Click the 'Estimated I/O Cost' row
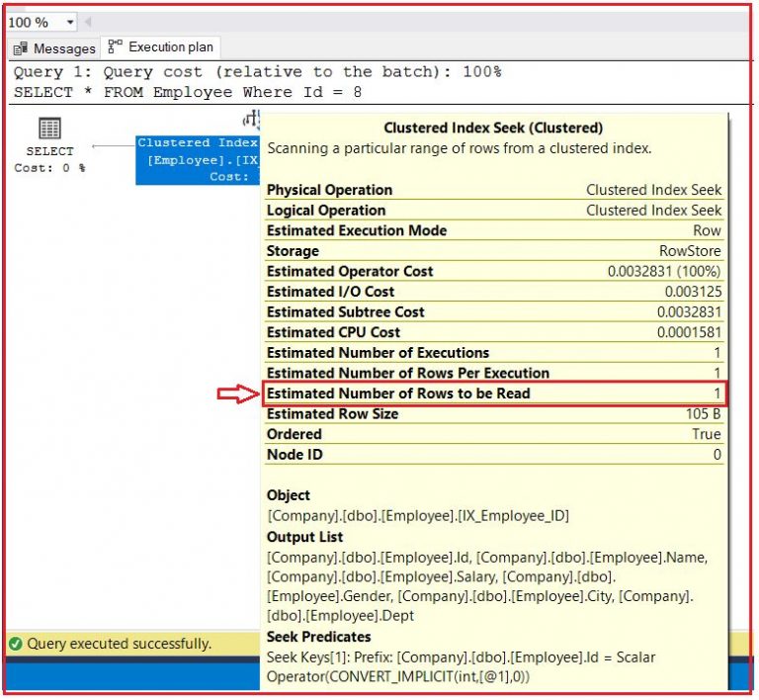The image size is (759, 700). click(x=494, y=292)
